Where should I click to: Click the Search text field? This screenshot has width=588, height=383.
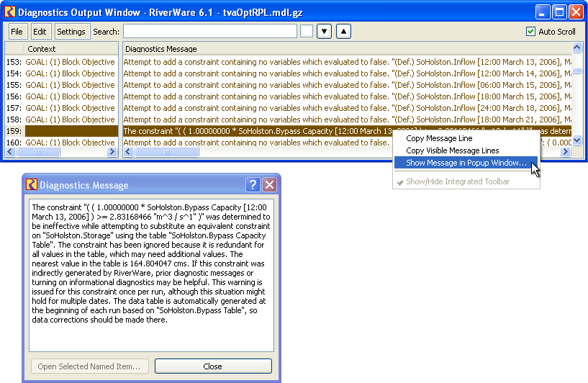pos(210,31)
